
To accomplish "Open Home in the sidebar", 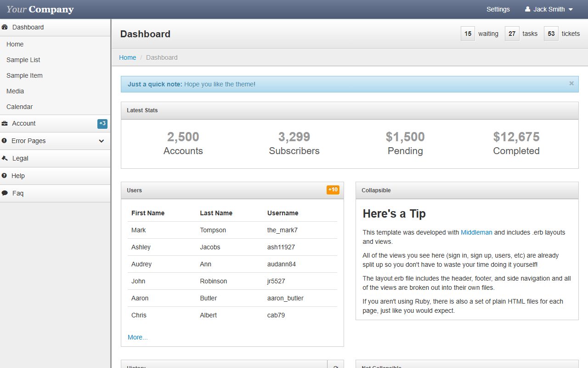I will [x=15, y=44].
